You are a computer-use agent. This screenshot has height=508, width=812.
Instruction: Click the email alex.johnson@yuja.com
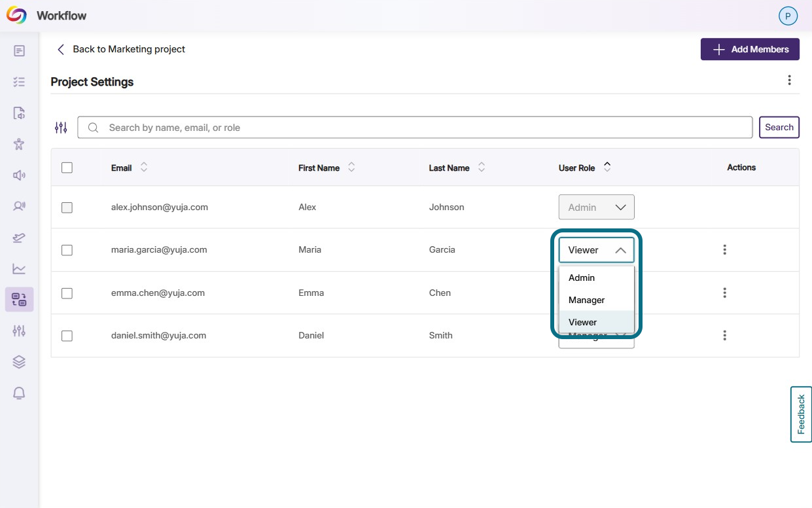pyautogui.click(x=160, y=207)
